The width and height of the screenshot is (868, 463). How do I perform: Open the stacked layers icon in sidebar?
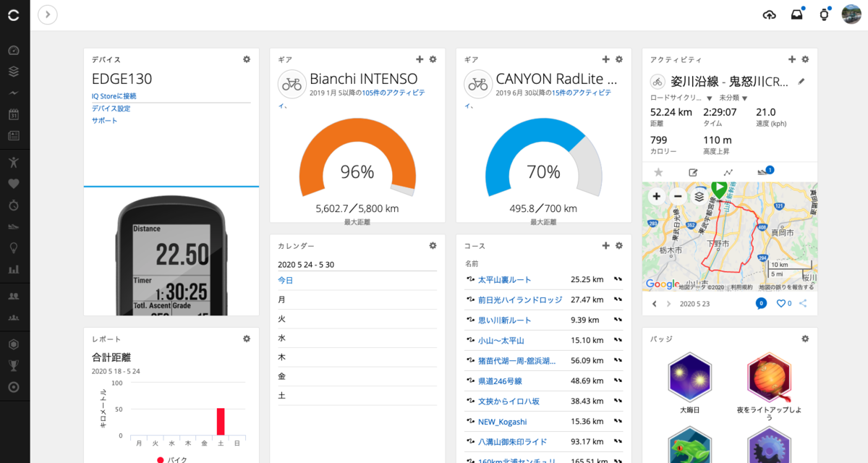point(14,72)
